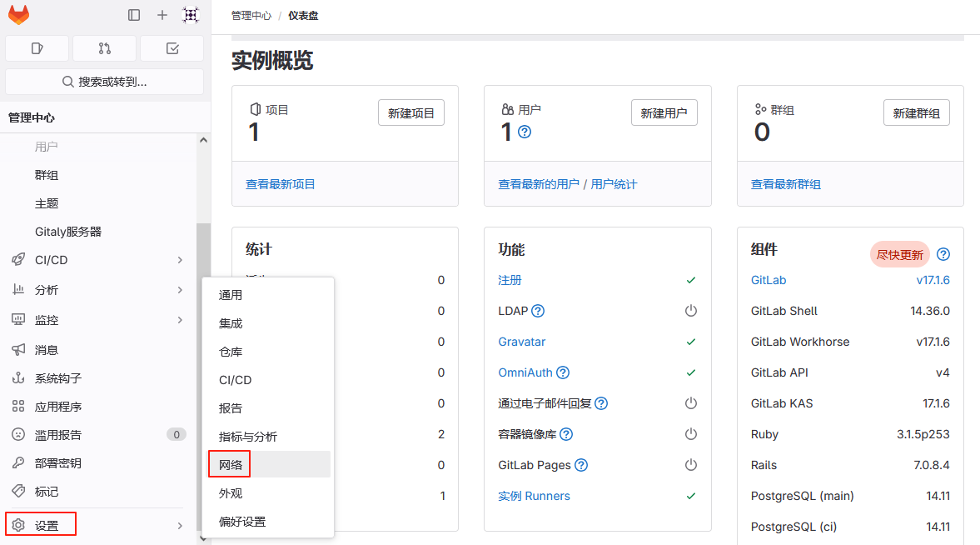Open 用户统计 link
The height and width of the screenshot is (545, 980).
click(x=614, y=185)
